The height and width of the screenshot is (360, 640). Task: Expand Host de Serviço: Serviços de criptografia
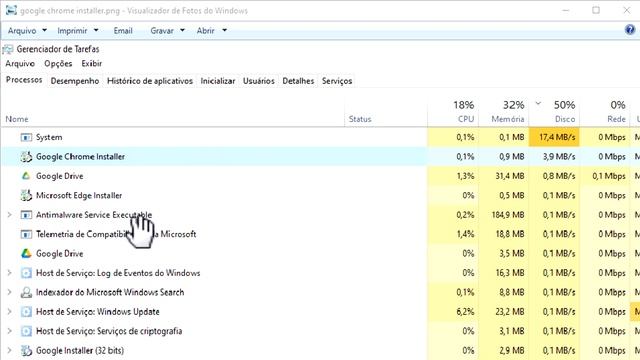[x=9, y=331]
